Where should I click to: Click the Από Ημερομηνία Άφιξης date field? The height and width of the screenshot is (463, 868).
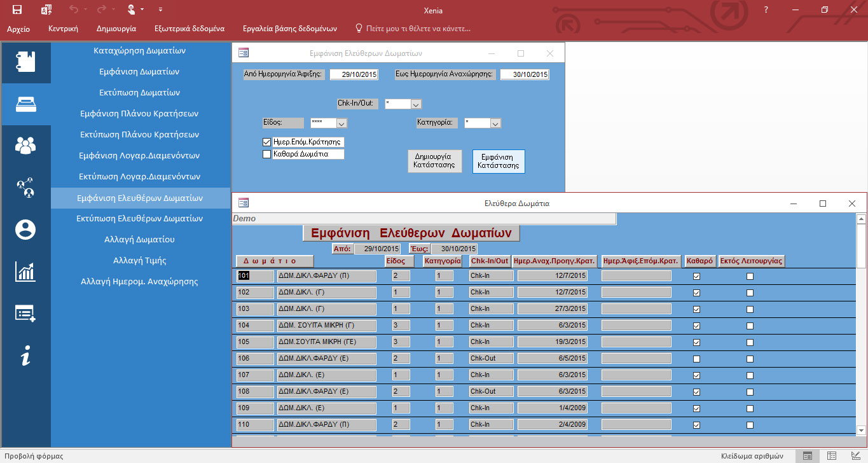point(354,74)
